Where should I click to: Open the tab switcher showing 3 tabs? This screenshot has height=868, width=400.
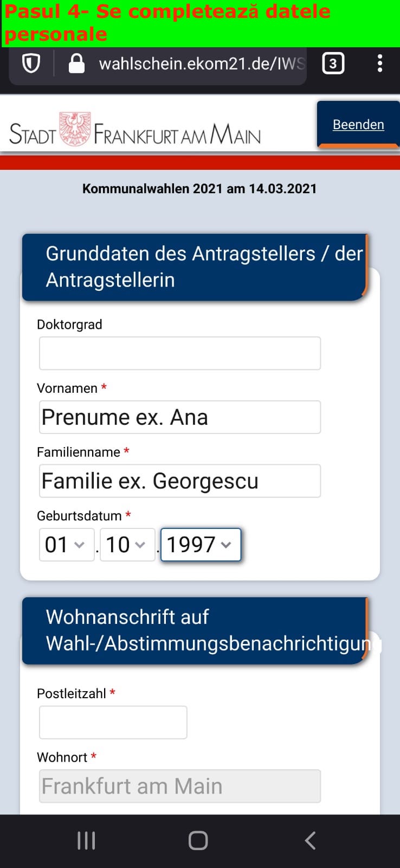[x=333, y=64]
